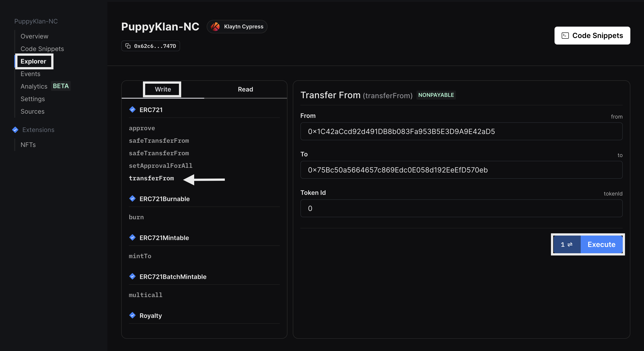Choose the mintTo function
The height and width of the screenshot is (351, 644).
(x=140, y=256)
